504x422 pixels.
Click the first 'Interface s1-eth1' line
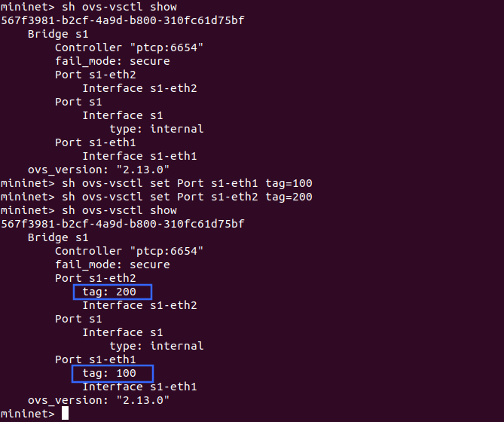(x=139, y=156)
